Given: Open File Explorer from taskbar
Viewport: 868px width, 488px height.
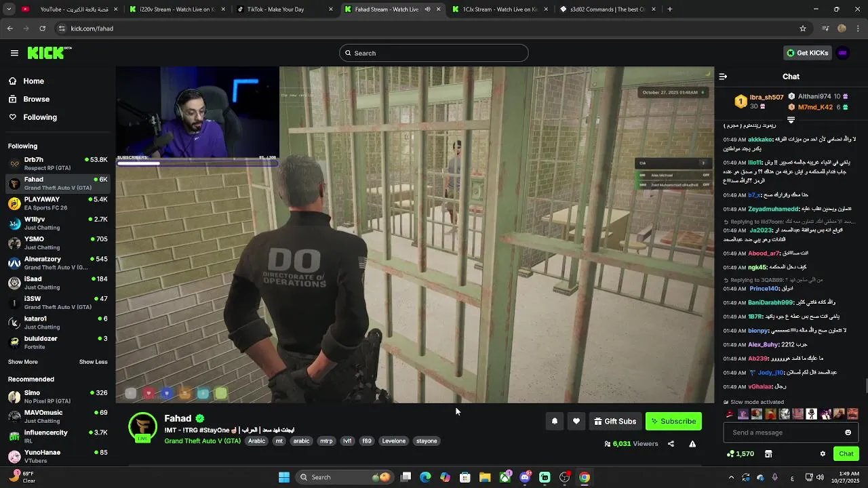Looking at the screenshot, I should pyautogui.click(x=485, y=477).
